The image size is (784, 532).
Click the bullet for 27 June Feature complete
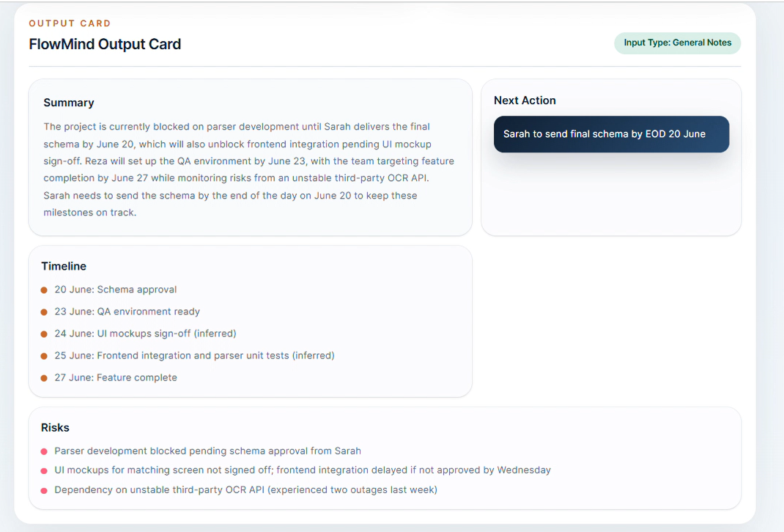coord(44,378)
